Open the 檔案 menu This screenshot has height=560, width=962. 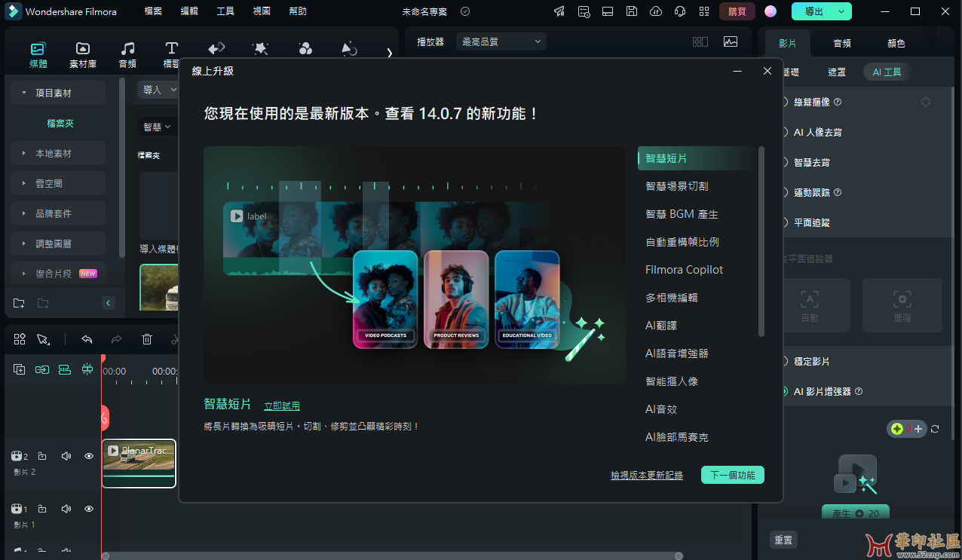pyautogui.click(x=153, y=11)
